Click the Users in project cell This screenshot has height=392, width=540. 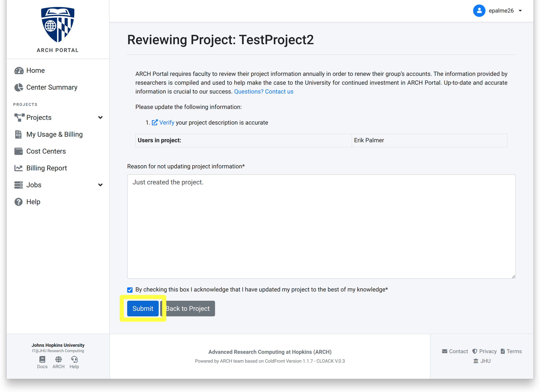pos(244,140)
